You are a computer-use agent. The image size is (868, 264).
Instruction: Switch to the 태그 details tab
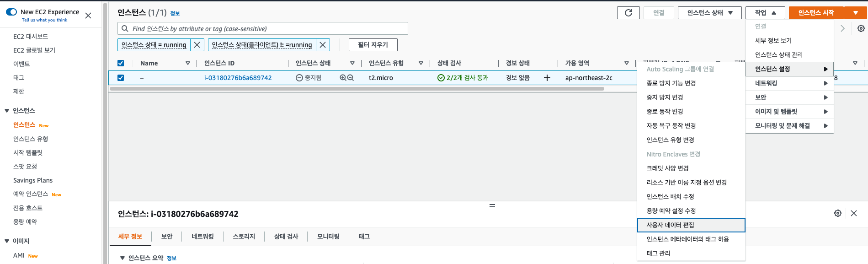click(x=364, y=237)
